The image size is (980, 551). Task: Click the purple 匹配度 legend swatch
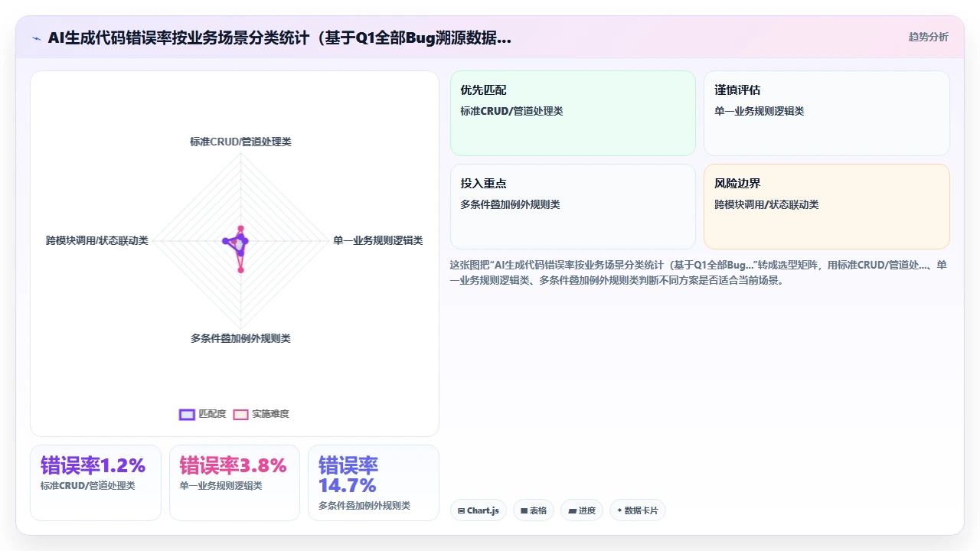[x=187, y=414]
